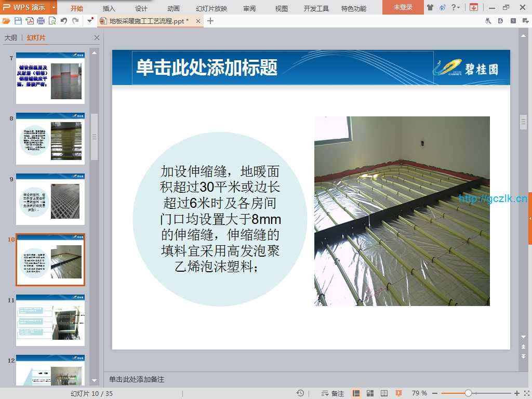Click the 未登录 login button
This screenshot has width=532, height=399.
403,7
